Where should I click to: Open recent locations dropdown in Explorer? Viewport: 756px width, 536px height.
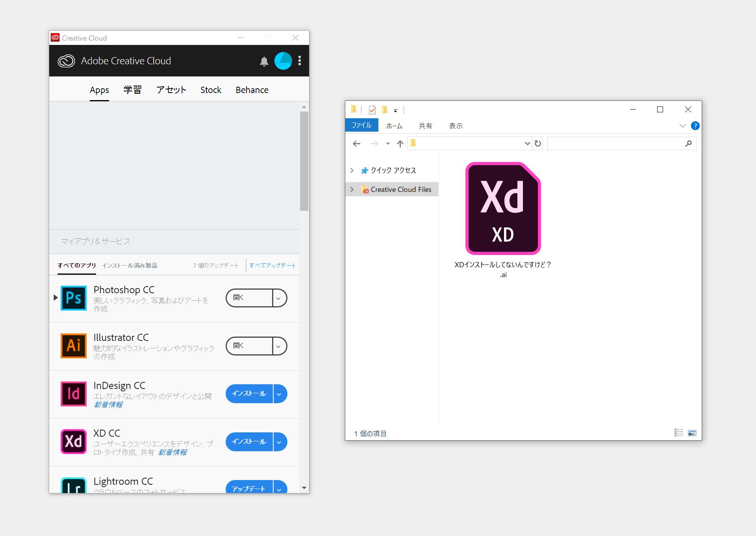coord(388,144)
